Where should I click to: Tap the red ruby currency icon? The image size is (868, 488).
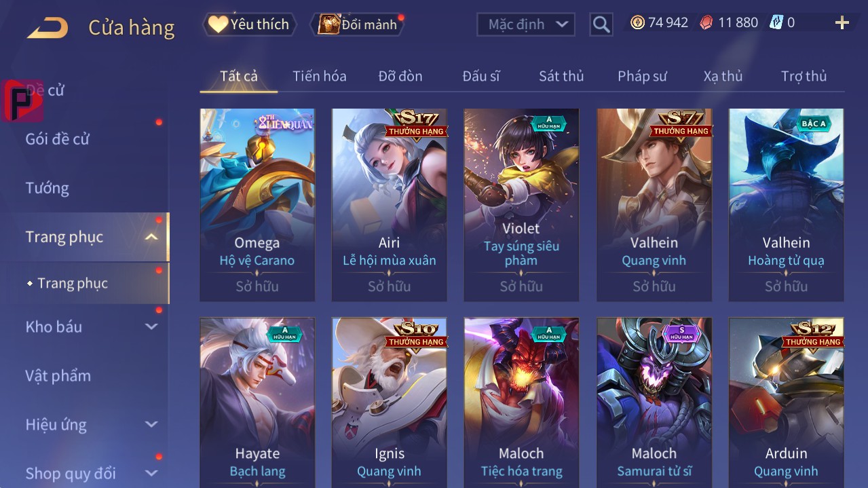(x=706, y=23)
